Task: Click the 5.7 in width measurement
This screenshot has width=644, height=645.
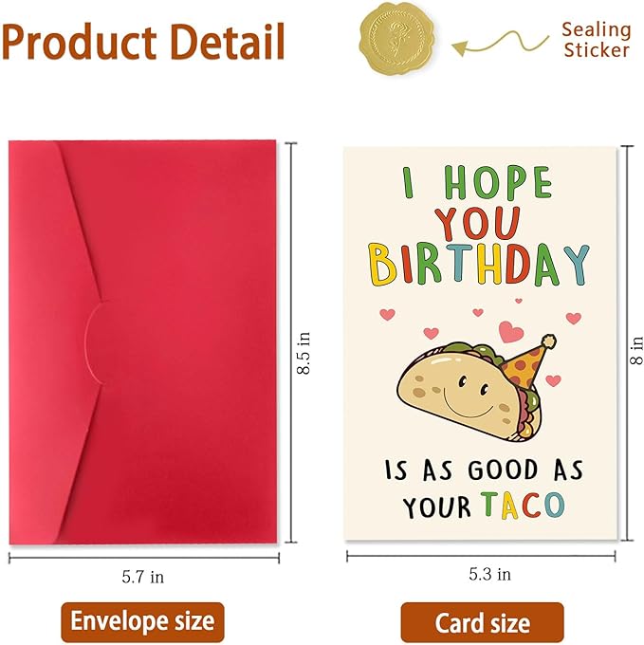Action: click(143, 575)
